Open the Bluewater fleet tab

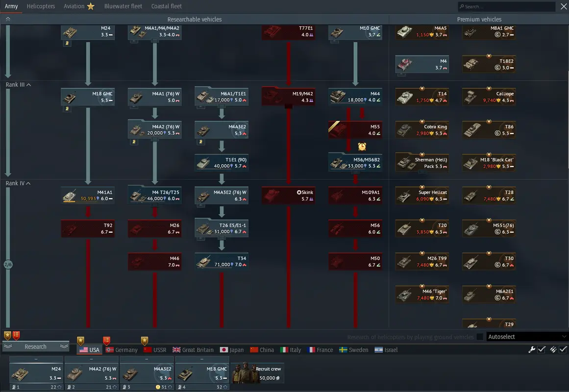[123, 6]
